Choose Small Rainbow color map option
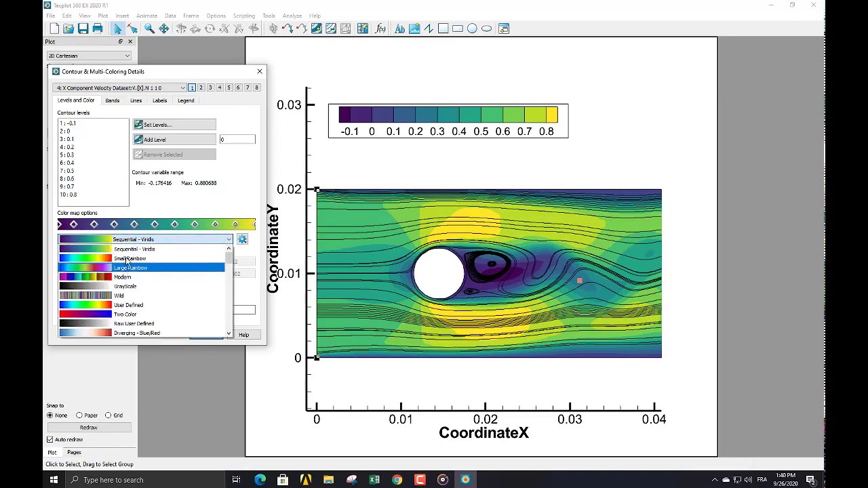 click(141, 258)
